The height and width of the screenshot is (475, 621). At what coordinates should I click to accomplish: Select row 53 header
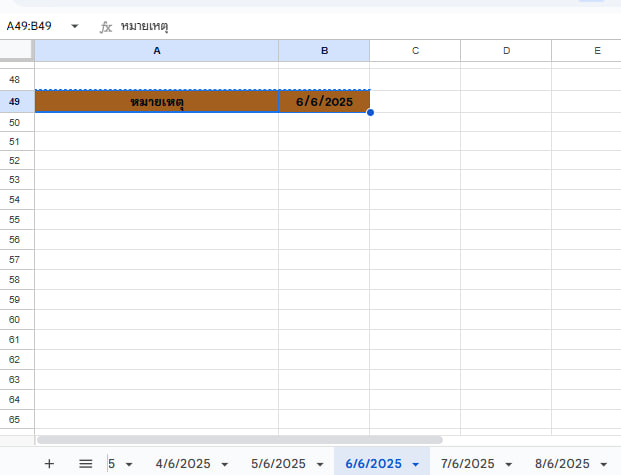[x=17, y=179]
